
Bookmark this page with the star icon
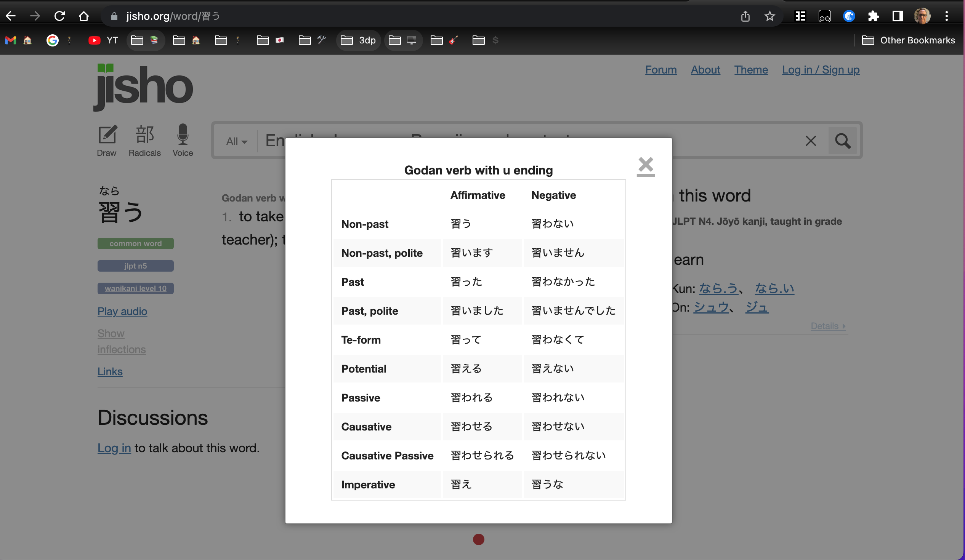(769, 16)
